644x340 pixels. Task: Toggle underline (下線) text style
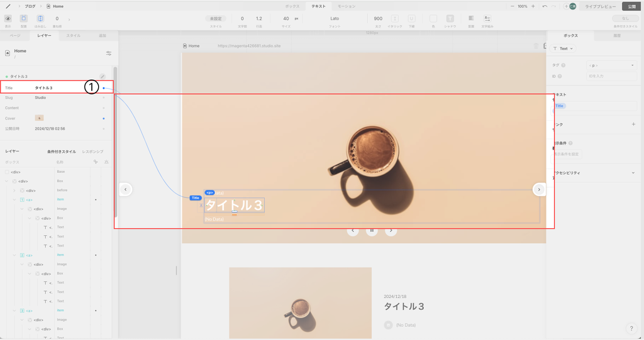[x=411, y=19]
